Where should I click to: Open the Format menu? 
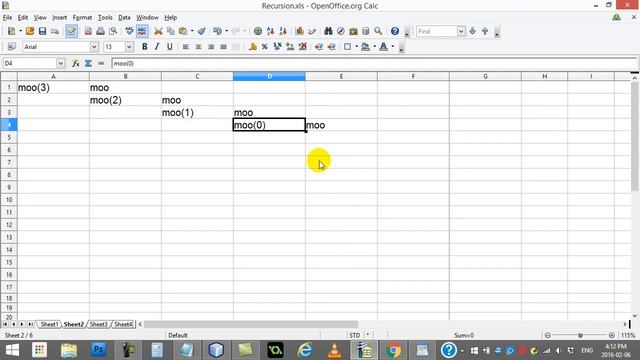click(x=82, y=18)
